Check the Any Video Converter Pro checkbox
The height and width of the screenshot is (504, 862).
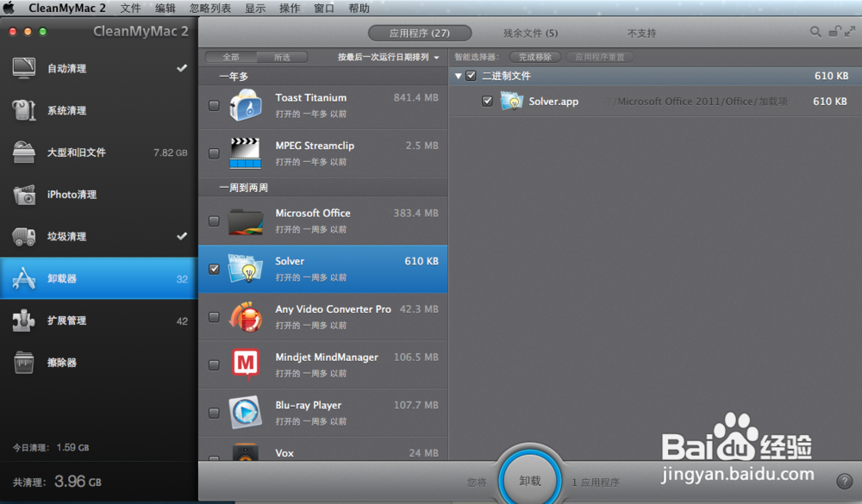tap(214, 317)
